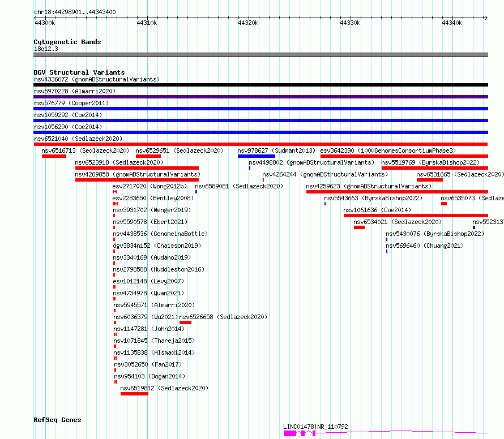The width and height of the screenshot is (504, 439).
Task: Click the LINC01478|NR_110792 gene label
Action: pyautogui.click(x=315, y=427)
